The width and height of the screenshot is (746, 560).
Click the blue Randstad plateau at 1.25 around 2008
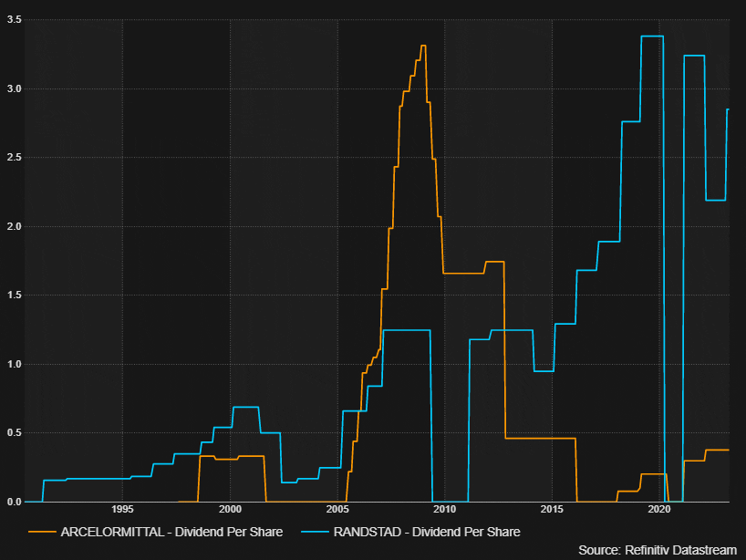(407, 330)
